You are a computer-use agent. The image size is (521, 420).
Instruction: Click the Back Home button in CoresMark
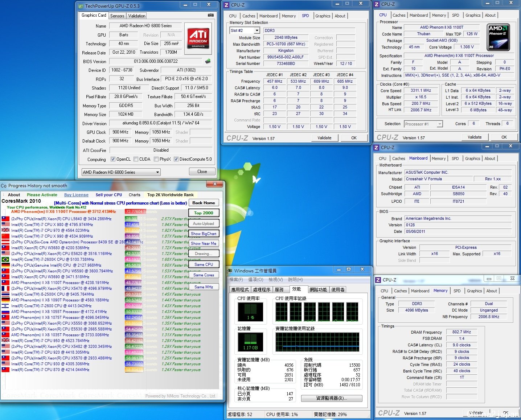coord(204,203)
